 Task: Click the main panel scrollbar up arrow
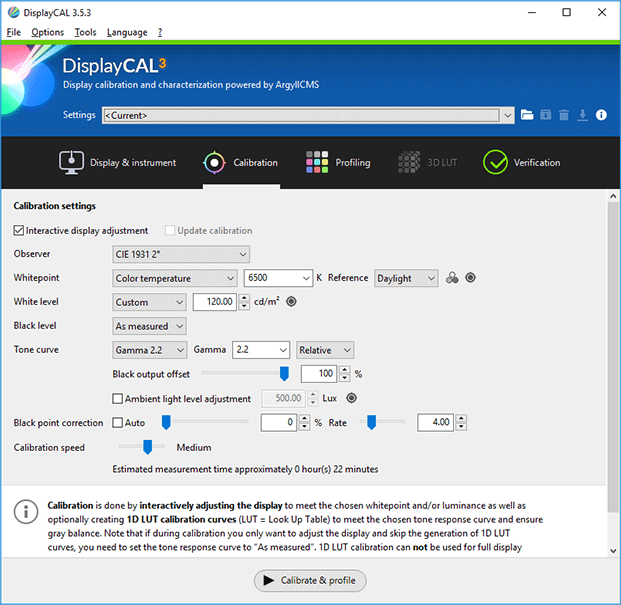[x=613, y=196]
